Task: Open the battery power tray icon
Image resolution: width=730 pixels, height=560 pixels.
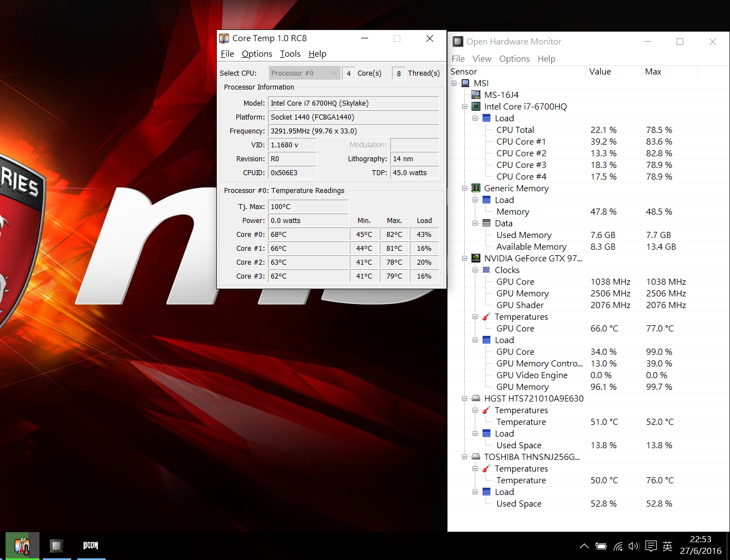Action: point(601,546)
